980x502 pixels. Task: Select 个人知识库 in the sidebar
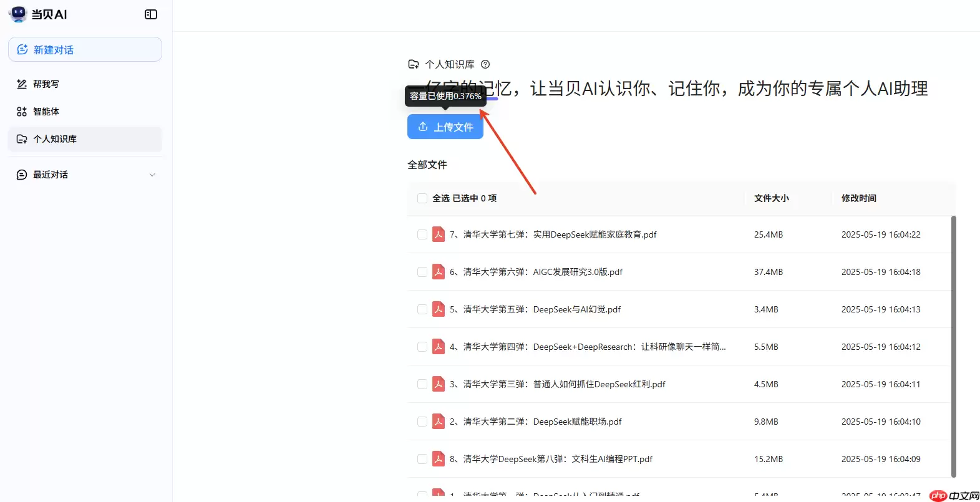point(85,139)
